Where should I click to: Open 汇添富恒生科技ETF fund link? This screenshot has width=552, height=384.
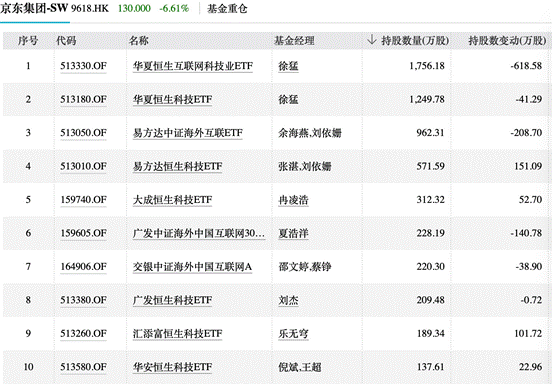[x=177, y=333]
